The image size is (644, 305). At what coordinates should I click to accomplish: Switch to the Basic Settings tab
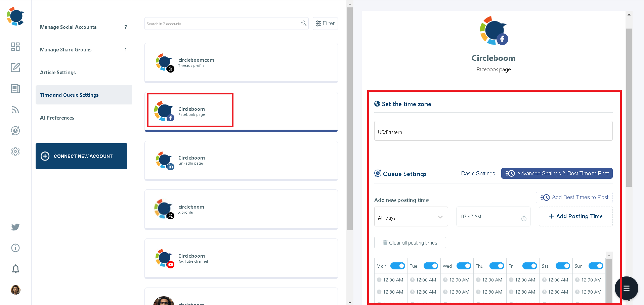(478, 173)
